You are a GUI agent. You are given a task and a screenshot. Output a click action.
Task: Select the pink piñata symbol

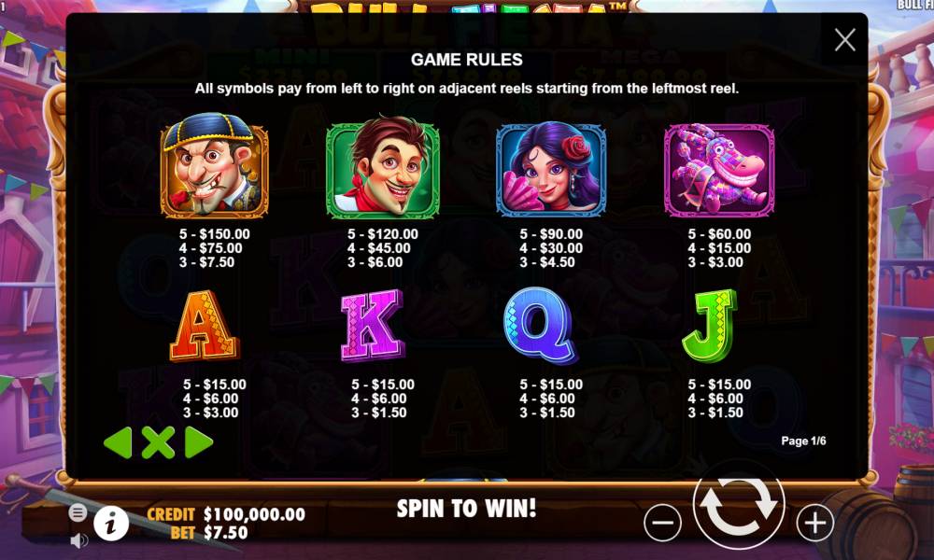coord(719,170)
